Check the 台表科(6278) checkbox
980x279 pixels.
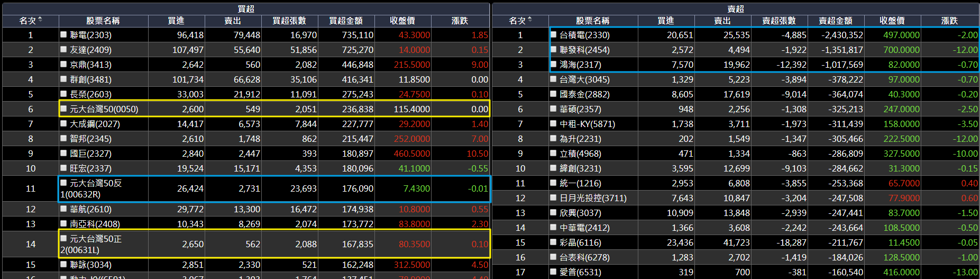(x=553, y=257)
